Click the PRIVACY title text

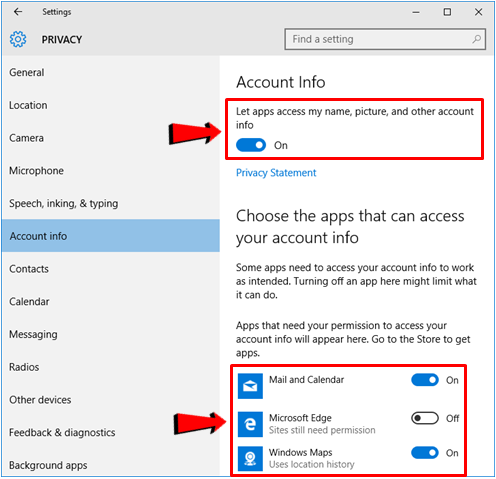tap(62, 39)
